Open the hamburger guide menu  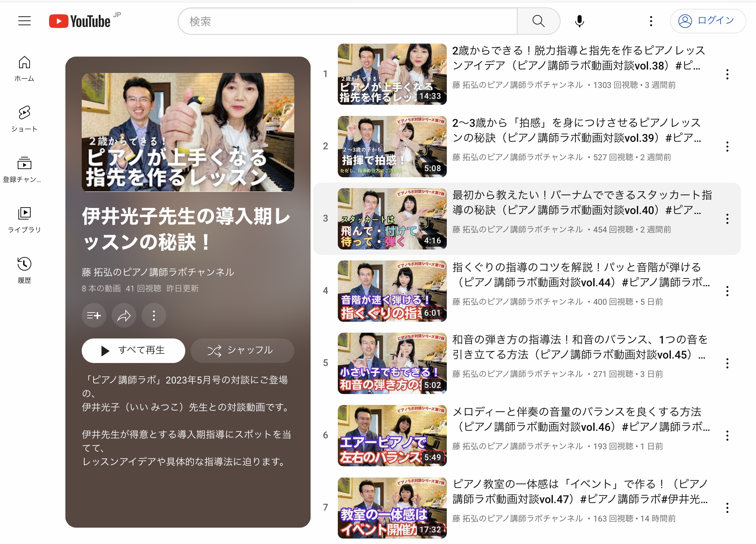[x=24, y=21]
